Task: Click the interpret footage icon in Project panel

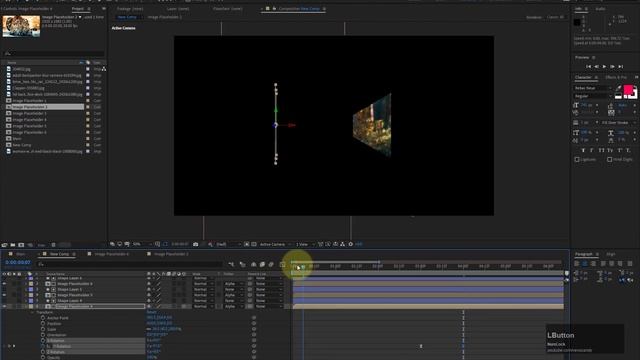Action: [4, 245]
